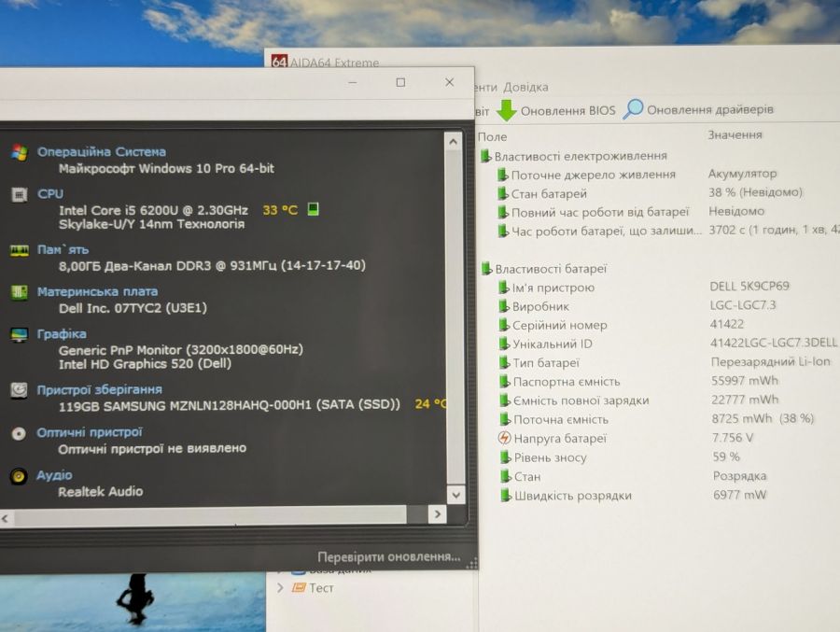The image size is (840, 632).
Task: Open the Материнська плата section link
Action: (97, 291)
